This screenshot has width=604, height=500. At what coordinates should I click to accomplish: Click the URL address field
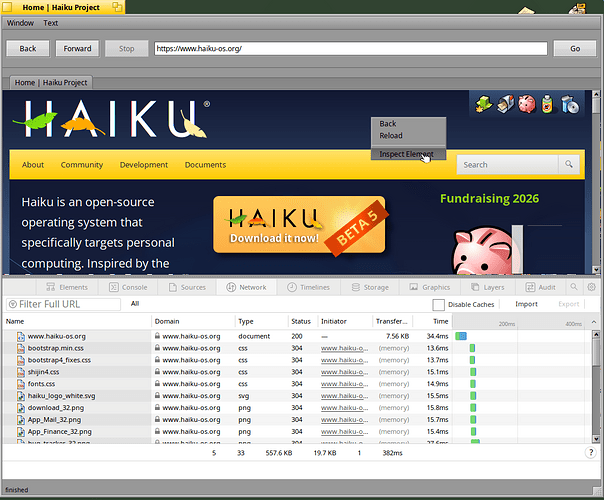(x=351, y=49)
